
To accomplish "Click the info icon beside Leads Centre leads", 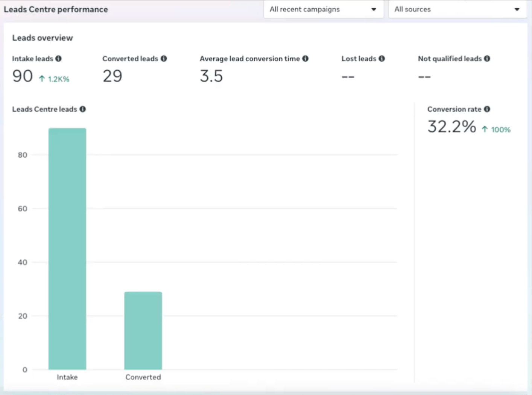I will click(x=83, y=109).
